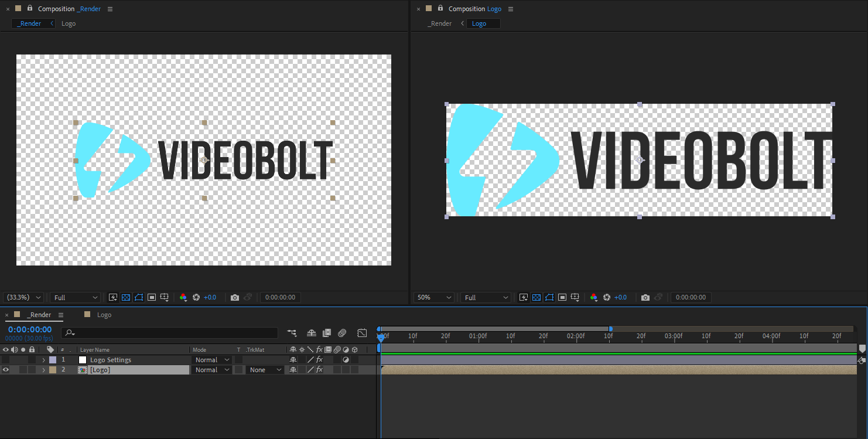Select Logo breadcrumb in right viewer
Viewport: 868px width, 439px height.
479,23
